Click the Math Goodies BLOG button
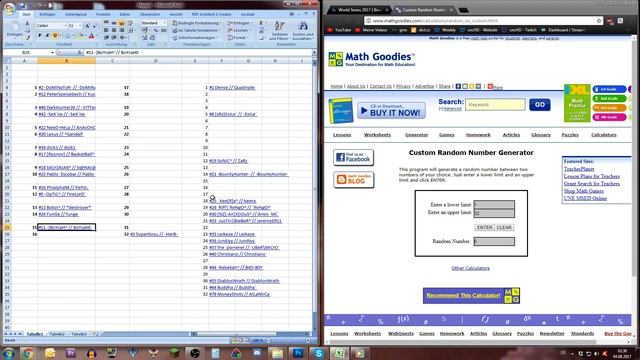The height and width of the screenshot is (360, 640). pos(353,180)
